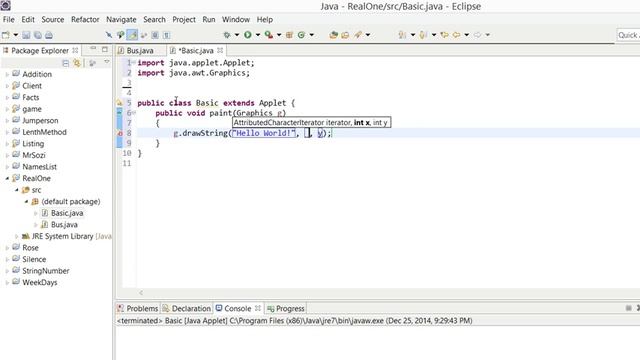Click the Last Edit Location icon

point(444,35)
